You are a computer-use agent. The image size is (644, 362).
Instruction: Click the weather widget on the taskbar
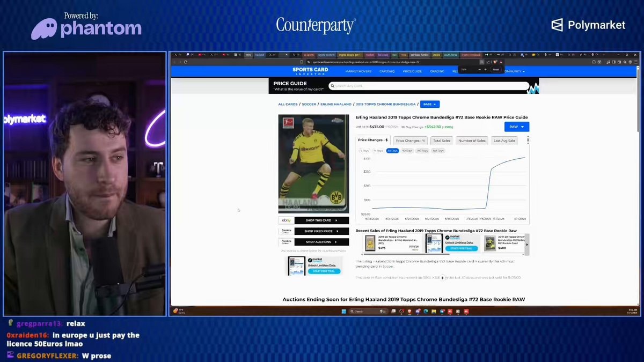(179, 311)
